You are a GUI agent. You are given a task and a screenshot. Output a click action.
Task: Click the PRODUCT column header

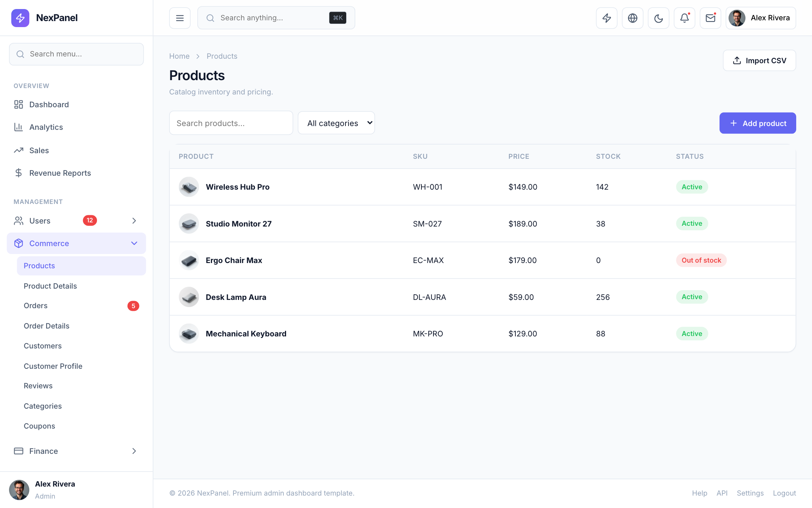(196, 156)
